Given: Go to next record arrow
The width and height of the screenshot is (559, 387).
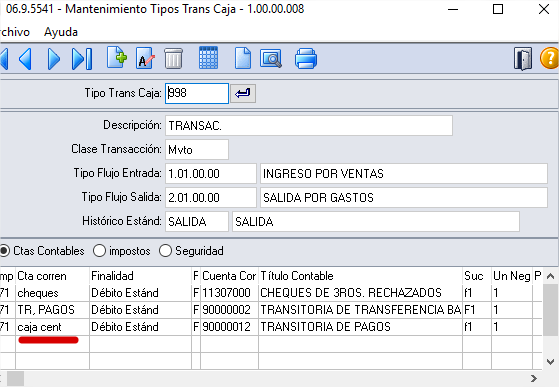Looking at the screenshot, I should pyautogui.click(x=53, y=59).
